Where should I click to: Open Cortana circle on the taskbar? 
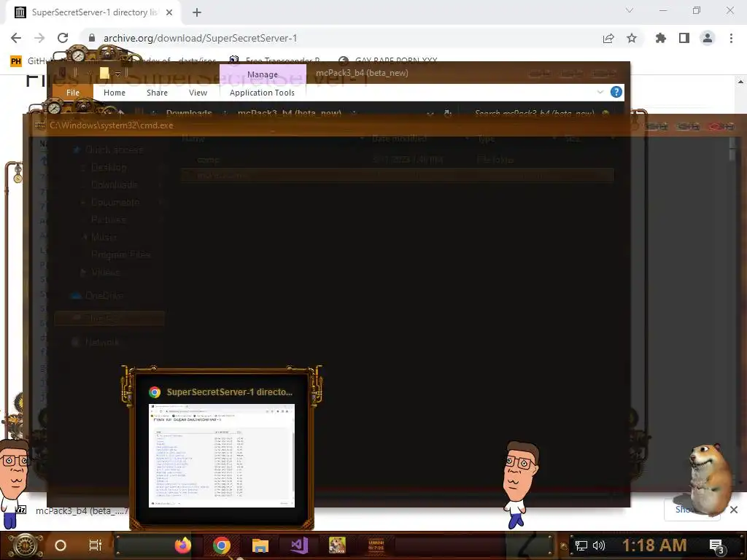click(61, 545)
